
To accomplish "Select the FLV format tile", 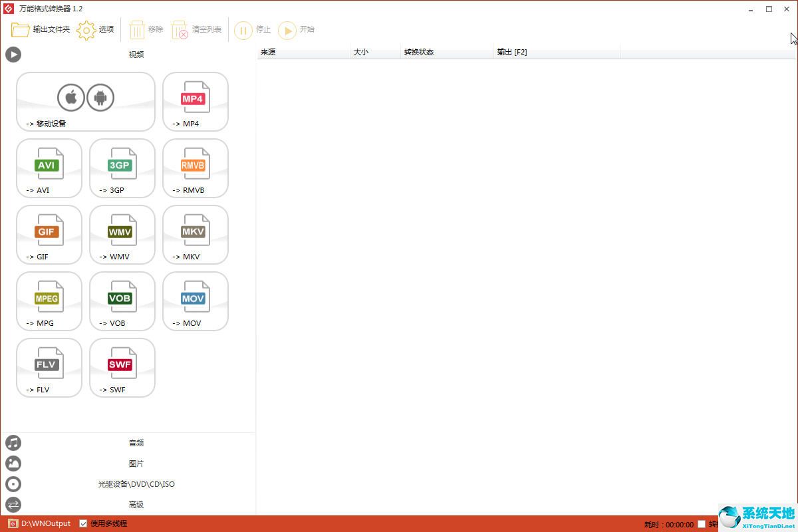I will click(49, 368).
